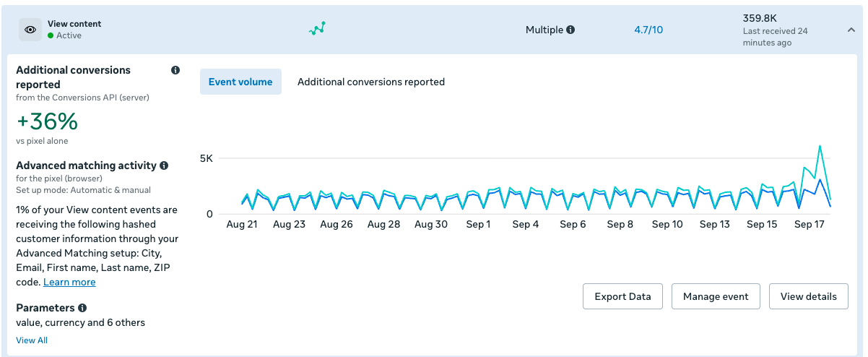The height and width of the screenshot is (357, 868).
Task: Switch to the Event volume tab
Action: (240, 82)
